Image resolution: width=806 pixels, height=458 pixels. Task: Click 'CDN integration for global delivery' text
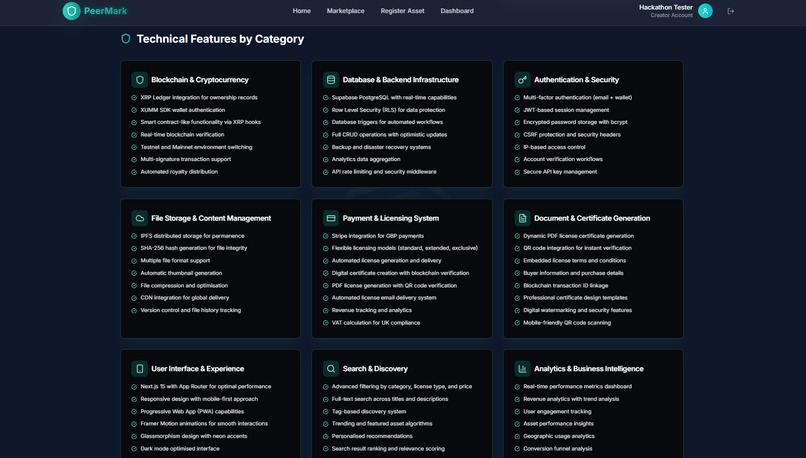pos(185,298)
